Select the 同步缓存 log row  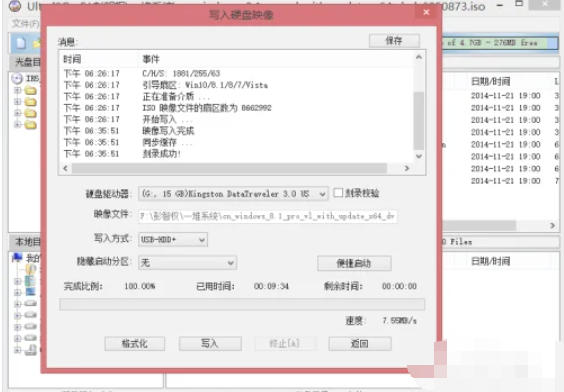[237, 142]
